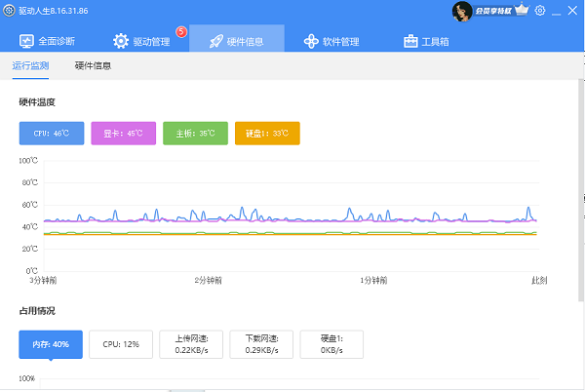Open settings gear in title bar

[x=540, y=10]
